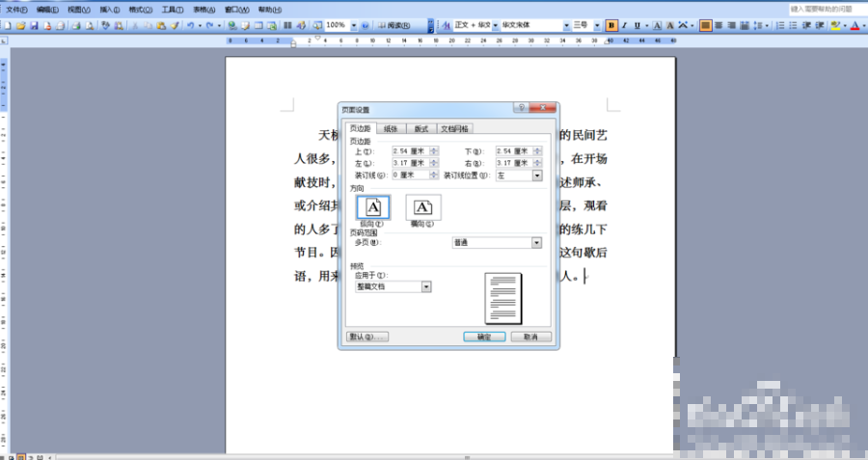
Task: Click the left margin 左 field
Action: (x=410, y=163)
